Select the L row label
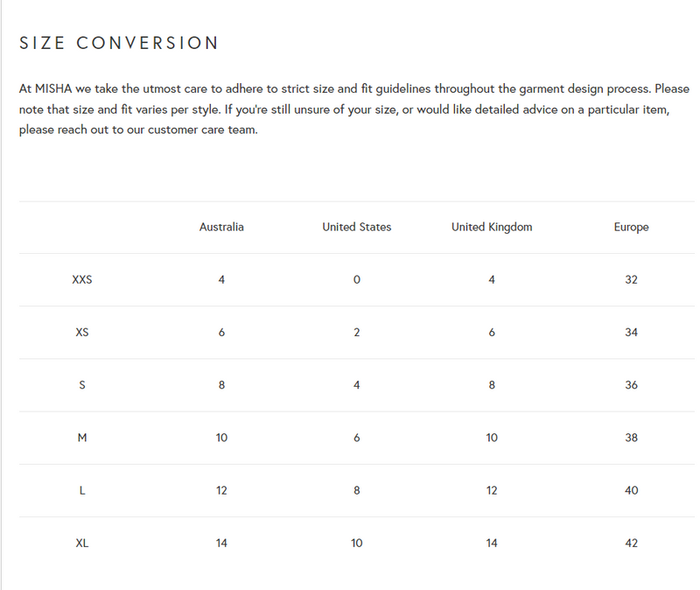 82,490
